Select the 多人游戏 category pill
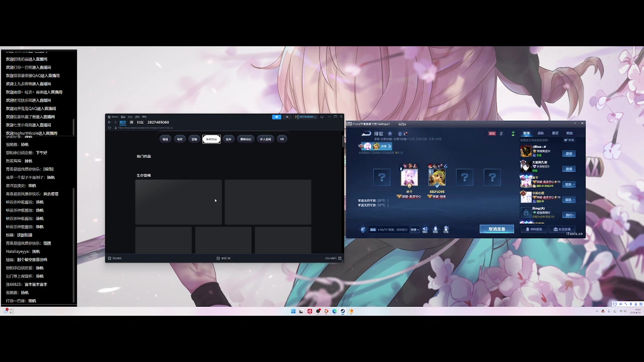The width and height of the screenshot is (644, 362). pos(265,139)
